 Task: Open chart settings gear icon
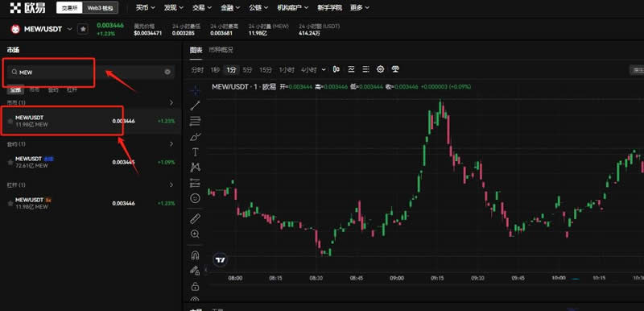[380, 69]
